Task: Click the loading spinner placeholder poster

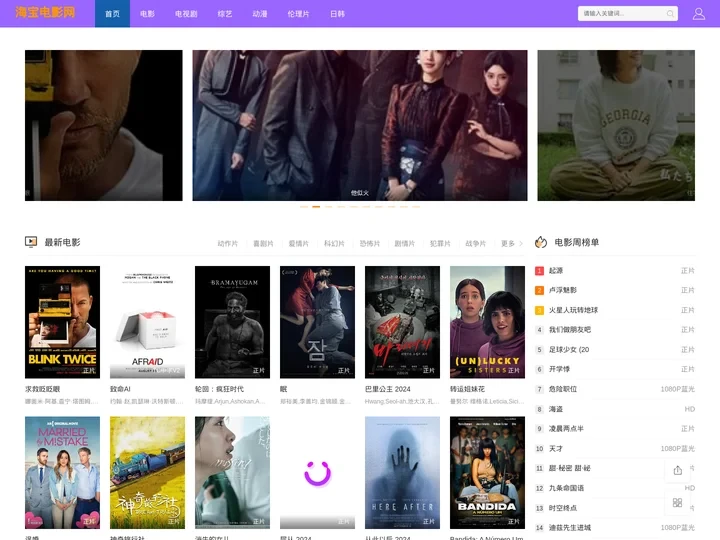Action: point(317,472)
